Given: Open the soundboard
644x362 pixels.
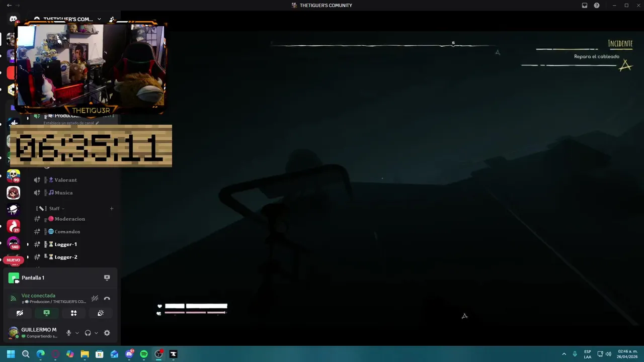Looking at the screenshot, I should pos(101,313).
